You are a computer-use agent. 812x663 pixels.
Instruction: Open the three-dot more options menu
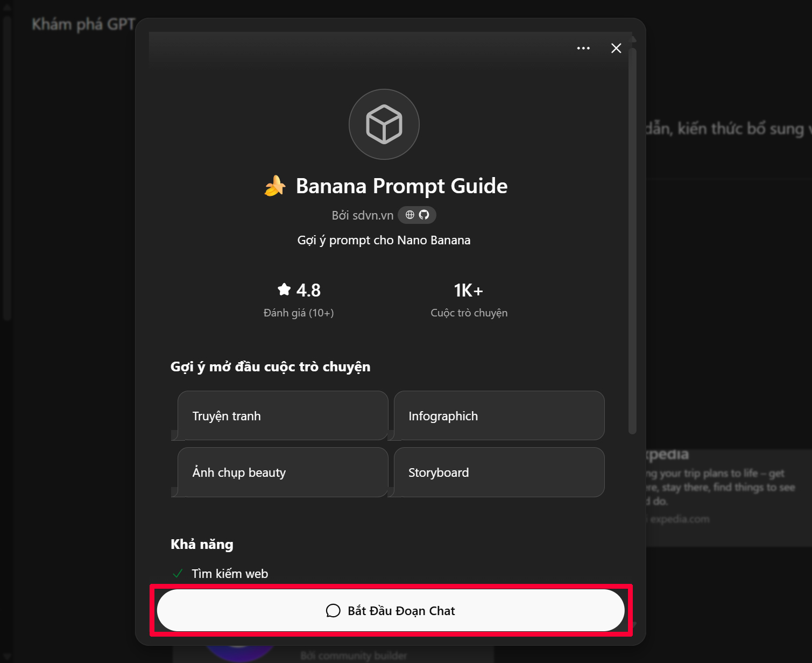coord(583,48)
